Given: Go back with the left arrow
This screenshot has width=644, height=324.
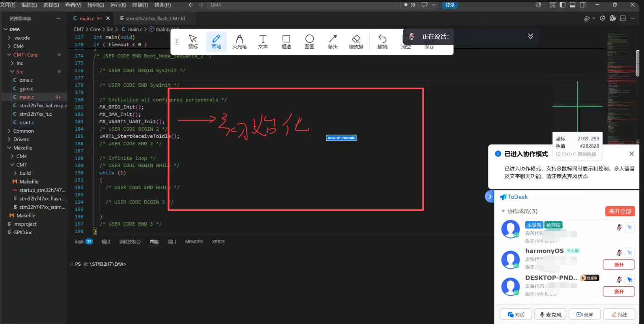Looking at the screenshot, I should (x=191, y=5).
